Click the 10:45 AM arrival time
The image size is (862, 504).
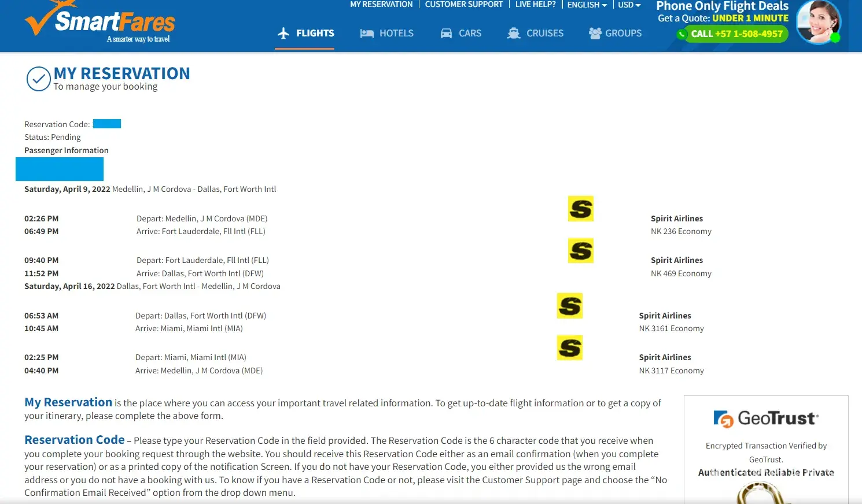[42, 328]
